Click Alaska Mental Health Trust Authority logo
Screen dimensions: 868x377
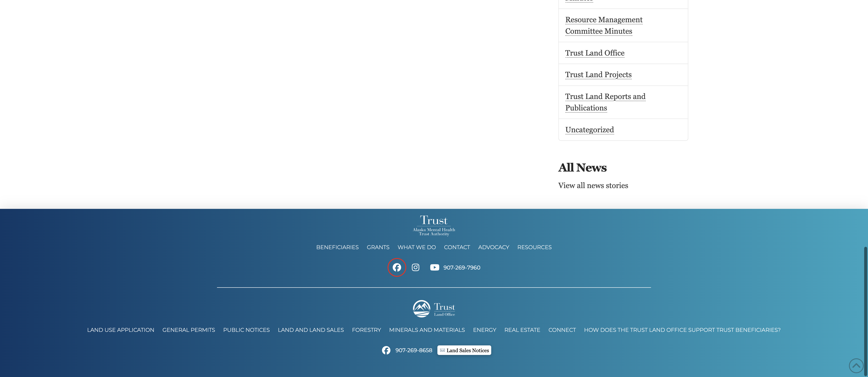click(x=434, y=226)
